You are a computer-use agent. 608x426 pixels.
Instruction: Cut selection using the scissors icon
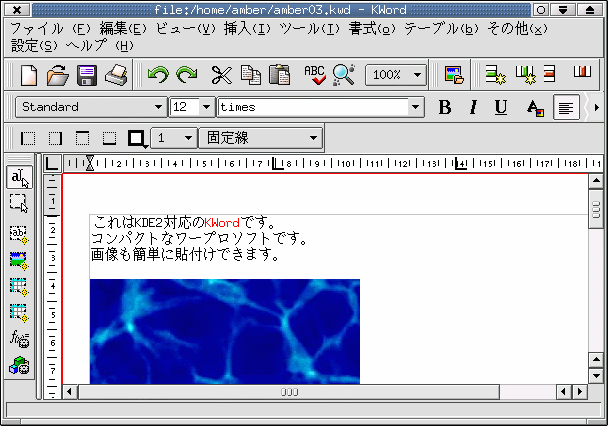point(222,75)
